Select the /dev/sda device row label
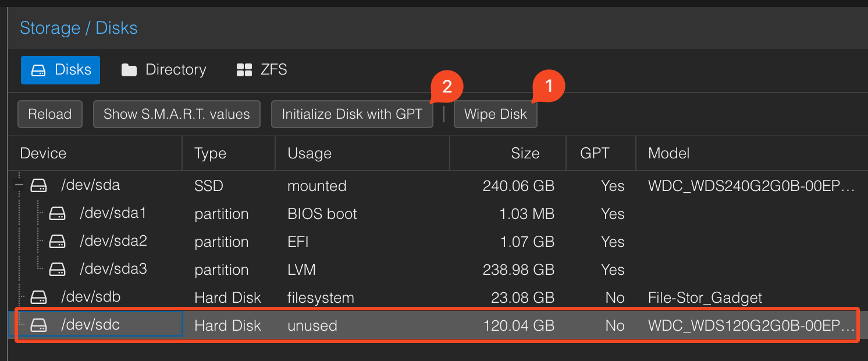Viewport: 868px width, 361px height. [x=91, y=186]
